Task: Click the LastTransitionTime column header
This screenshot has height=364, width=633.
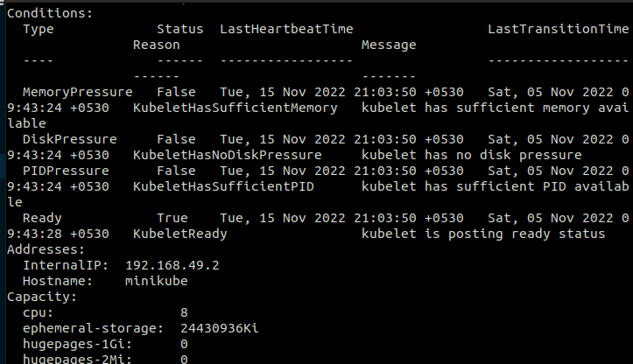Action: click(558, 29)
